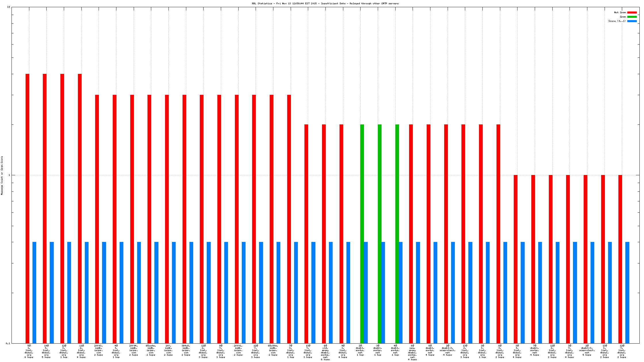Click the rightmost red bar for 12@Y.list.dnswl.org

tap(620, 259)
